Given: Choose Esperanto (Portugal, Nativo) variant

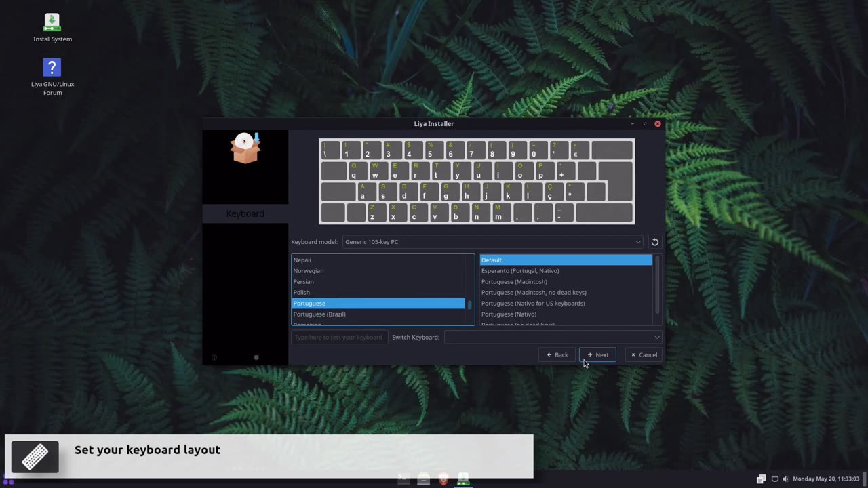Looking at the screenshot, I should 566,270.
